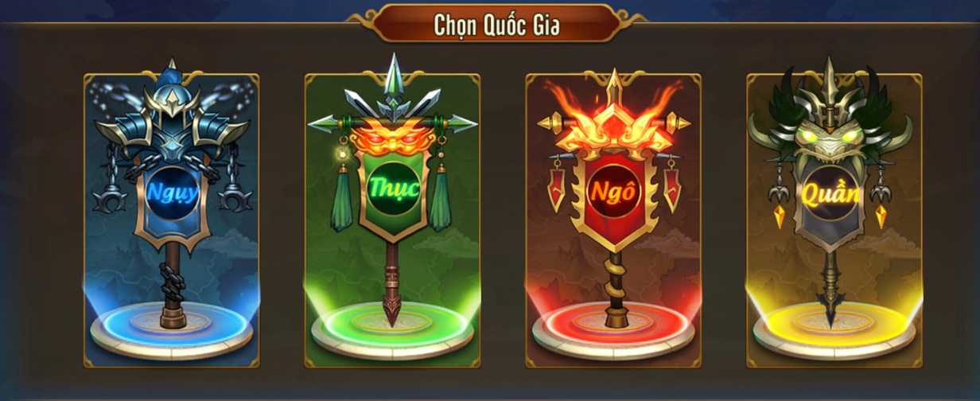Click the glowing blue pedestal under Ngụy
The height and width of the screenshot is (401, 980).
pyautogui.click(x=172, y=328)
